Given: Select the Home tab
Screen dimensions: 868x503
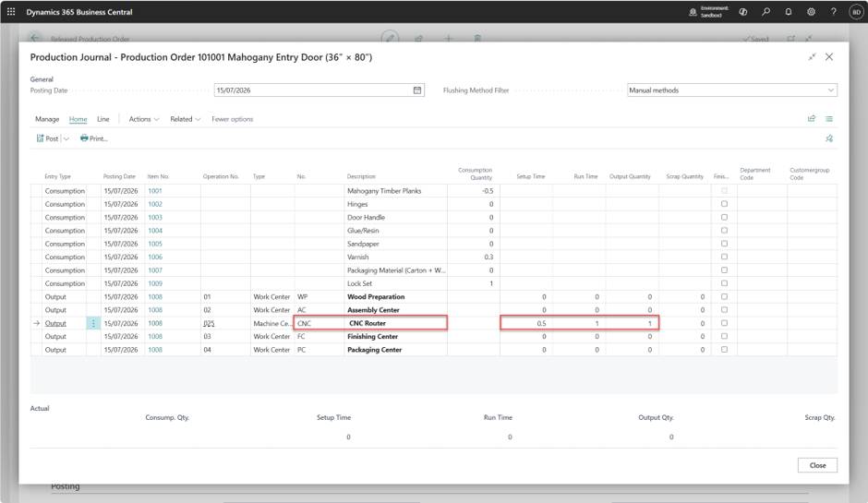Looking at the screenshot, I should tap(78, 119).
